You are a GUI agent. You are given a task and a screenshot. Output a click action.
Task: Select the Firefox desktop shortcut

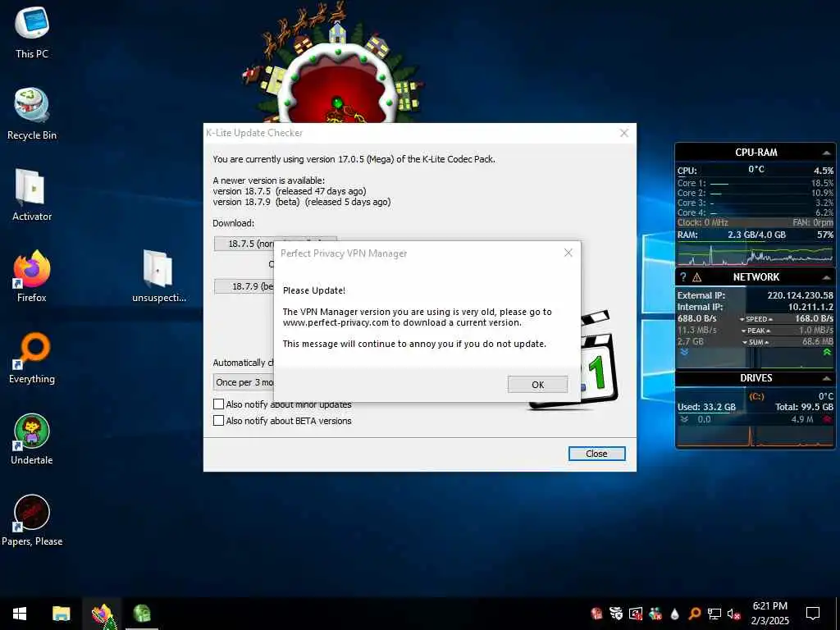32,276
